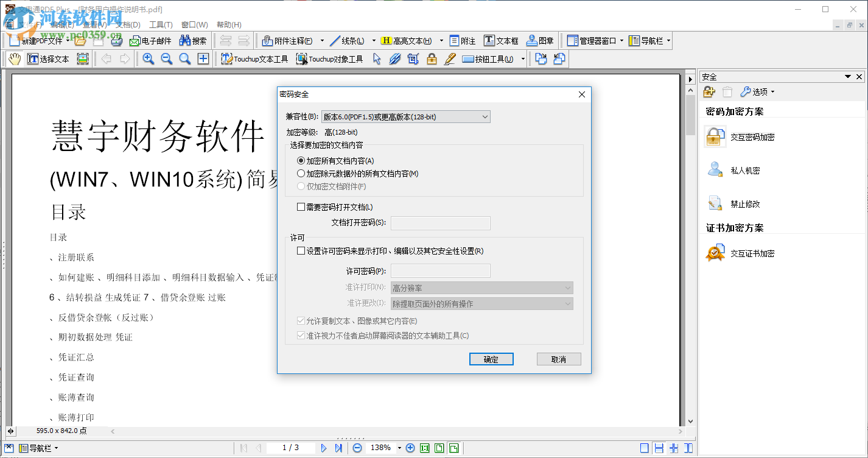This screenshot has height=458, width=868.
Task: Dismiss the dialog via 取消 button
Action: (x=558, y=359)
